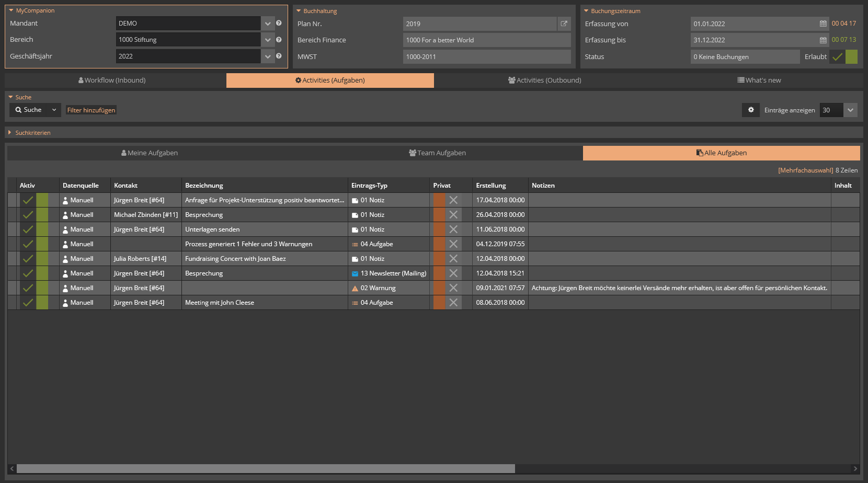The image size is (868, 483).
Task: Click the Mehrfachauswahl link
Action: pyautogui.click(x=805, y=170)
